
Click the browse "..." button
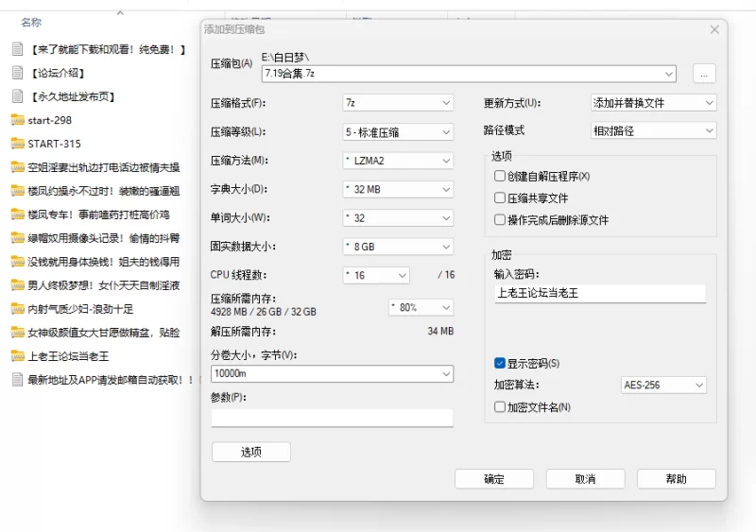pos(704,74)
